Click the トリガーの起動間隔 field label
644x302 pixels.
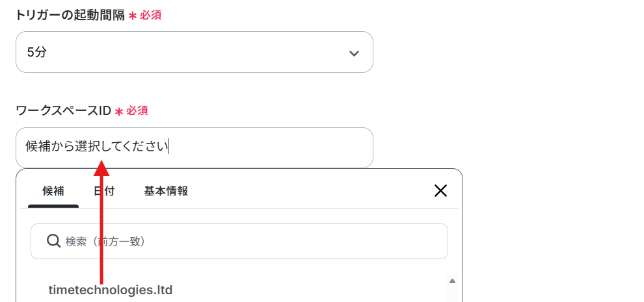coord(70,16)
